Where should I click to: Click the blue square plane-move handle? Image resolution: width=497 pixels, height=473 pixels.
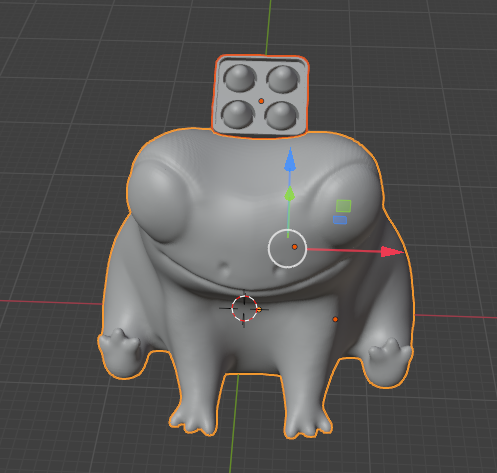tap(340, 220)
